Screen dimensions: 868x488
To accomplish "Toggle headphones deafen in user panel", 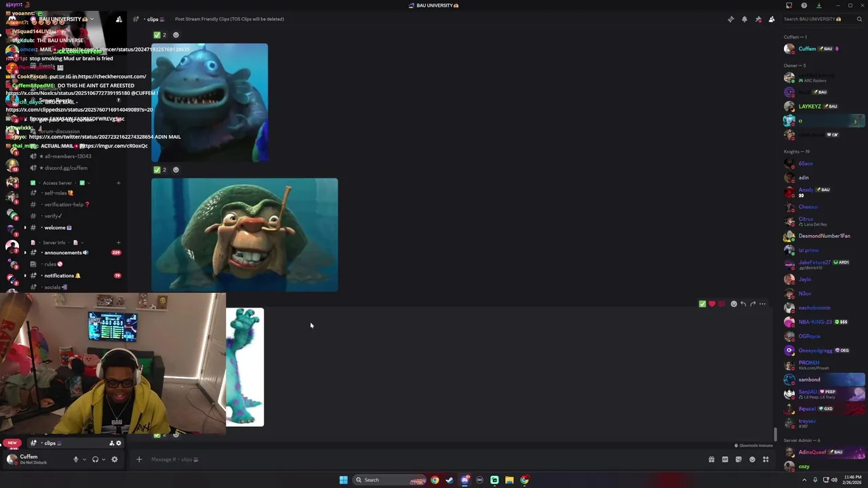I will pos(95,460).
